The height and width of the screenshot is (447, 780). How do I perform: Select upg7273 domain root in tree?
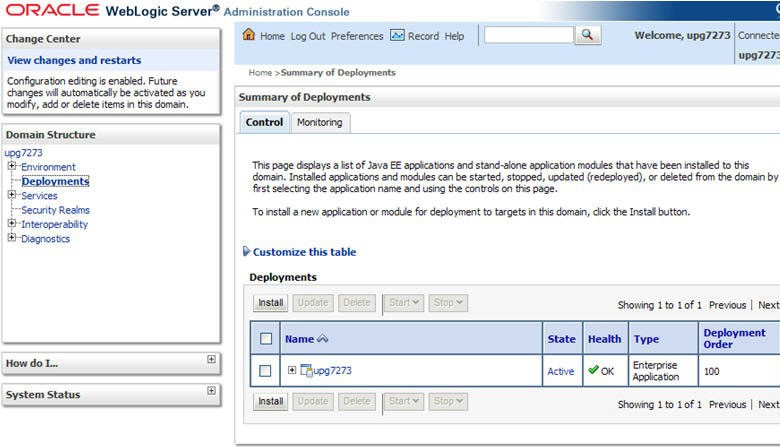23,153
